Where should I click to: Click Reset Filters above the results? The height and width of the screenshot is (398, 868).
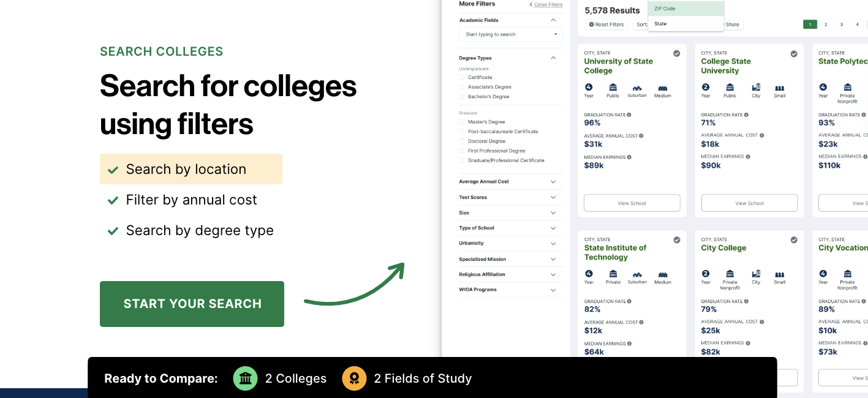click(x=606, y=24)
